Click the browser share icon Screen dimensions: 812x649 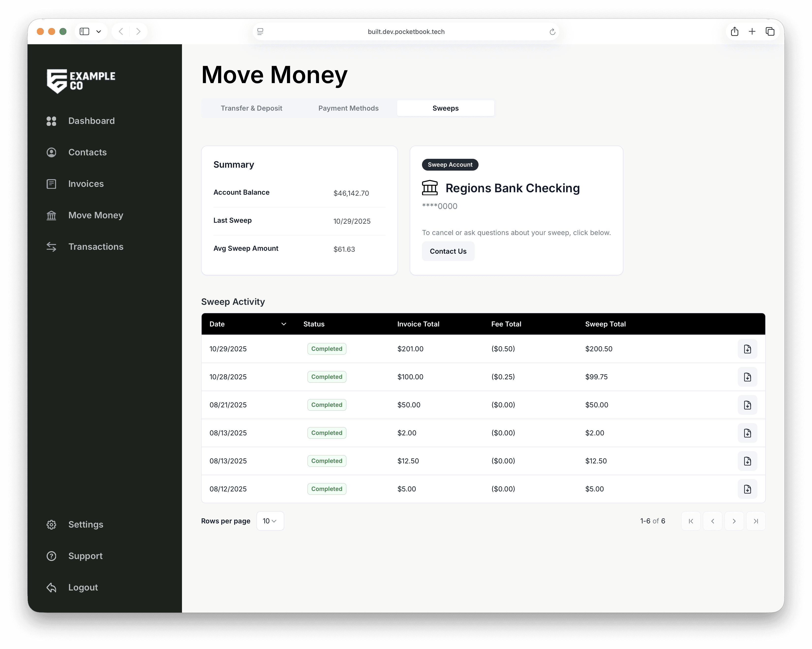[x=735, y=32]
